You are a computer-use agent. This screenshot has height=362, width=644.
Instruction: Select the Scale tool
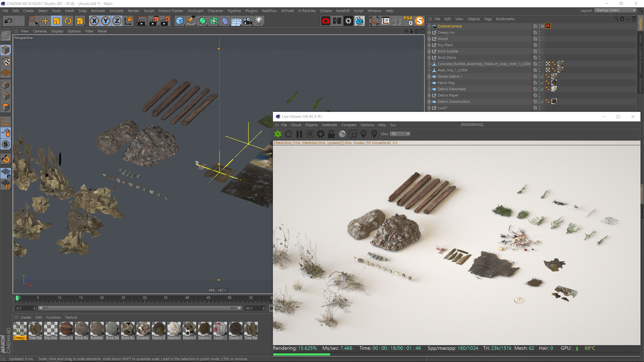pos(57,21)
